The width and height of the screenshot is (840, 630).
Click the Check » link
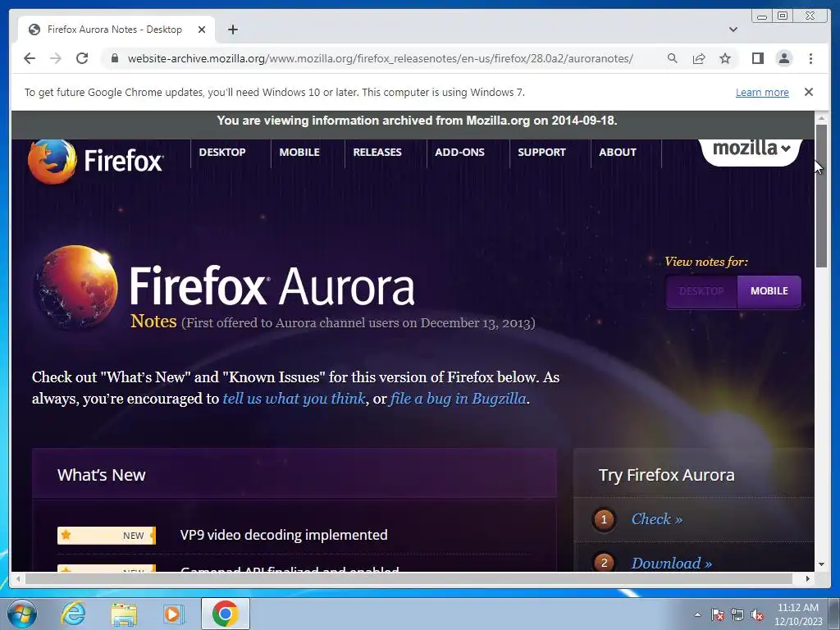tap(657, 519)
